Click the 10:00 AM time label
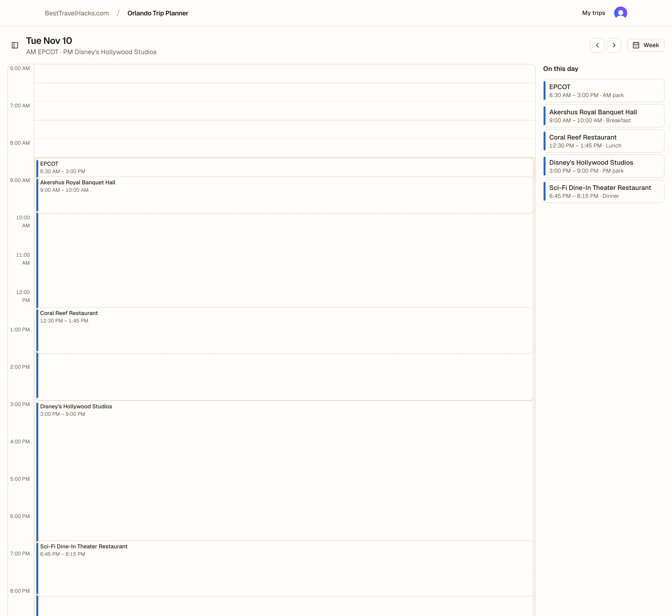 pyautogui.click(x=23, y=221)
